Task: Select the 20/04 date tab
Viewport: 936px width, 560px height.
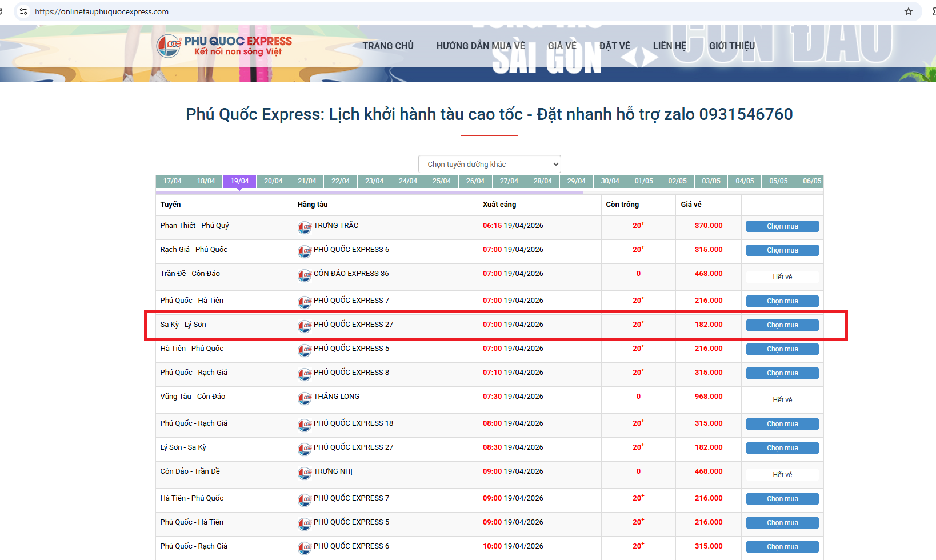Action: [273, 181]
